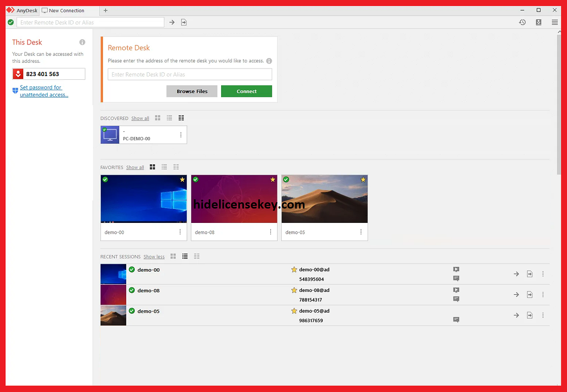Open chat for the demo-05 session

pos(456,320)
